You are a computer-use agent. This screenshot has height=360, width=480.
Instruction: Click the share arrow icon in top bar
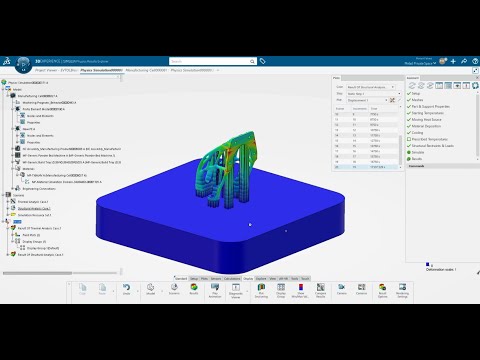[464, 61]
